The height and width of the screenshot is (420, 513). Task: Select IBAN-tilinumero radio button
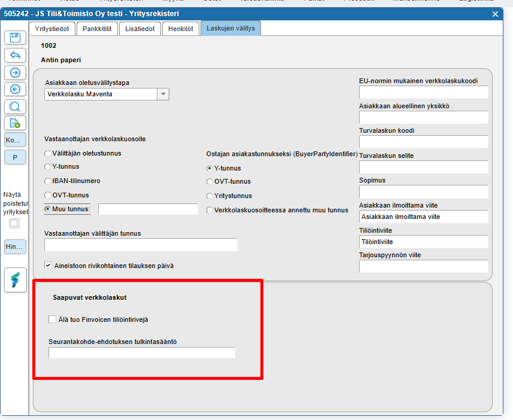pyautogui.click(x=48, y=181)
